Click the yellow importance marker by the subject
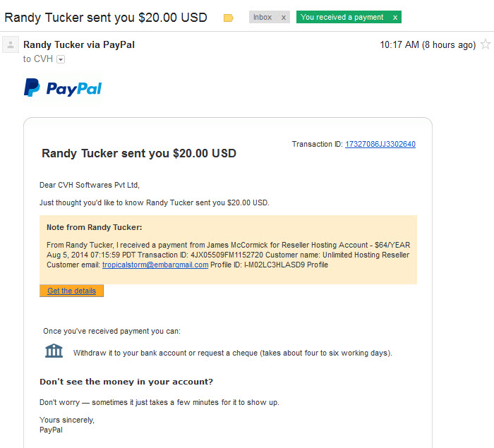Screen dimensions: 494x448 click(228, 18)
